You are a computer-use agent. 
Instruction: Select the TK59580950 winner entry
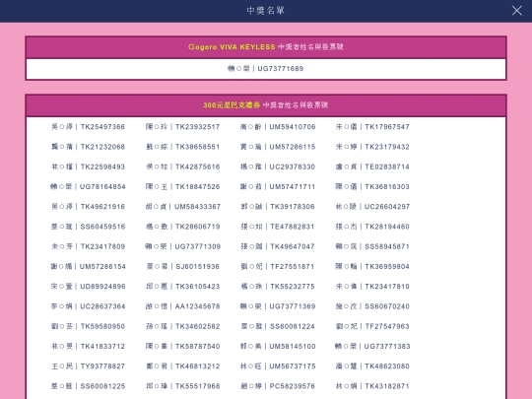tap(89, 327)
